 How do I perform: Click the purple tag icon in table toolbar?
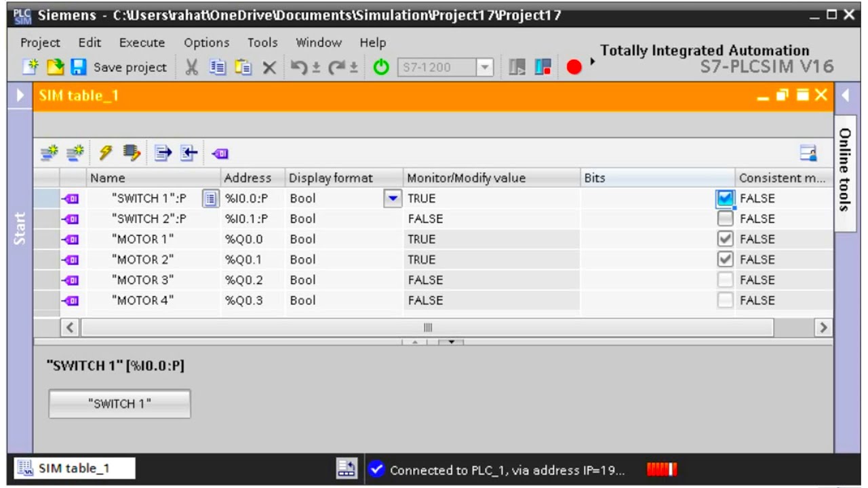[220, 154]
